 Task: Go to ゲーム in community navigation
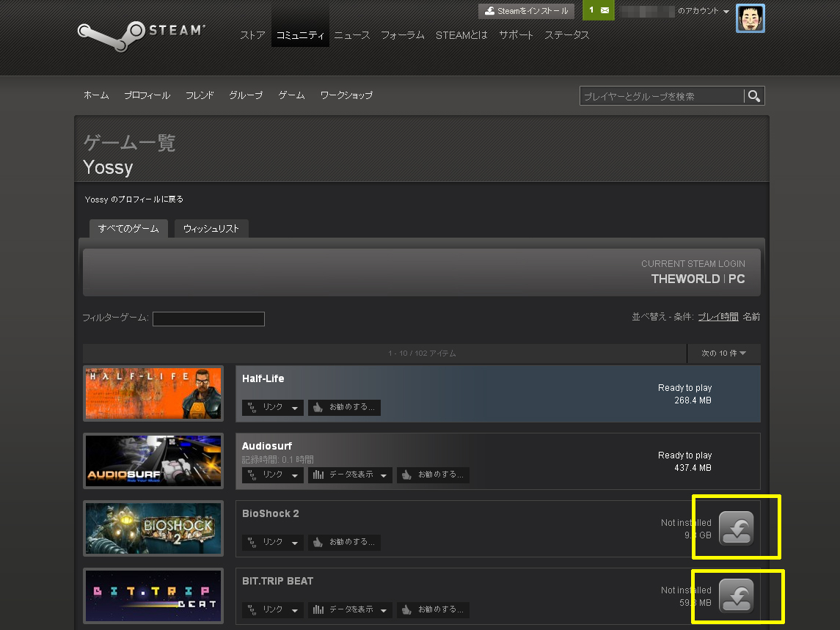(291, 95)
